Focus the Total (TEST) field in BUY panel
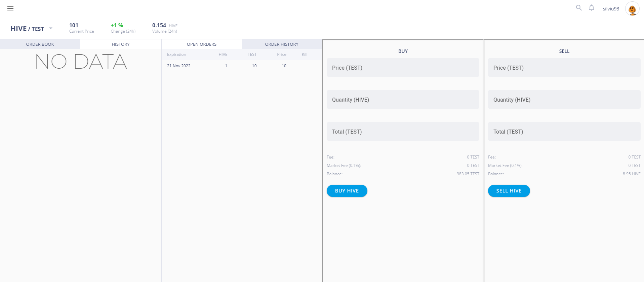644x282 pixels. point(403,131)
